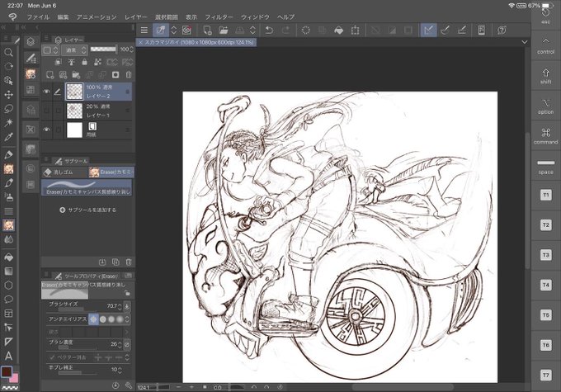Hide layer 2 using its eye icon
Image resolution: width=561 pixels, height=392 pixels.
click(46, 92)
